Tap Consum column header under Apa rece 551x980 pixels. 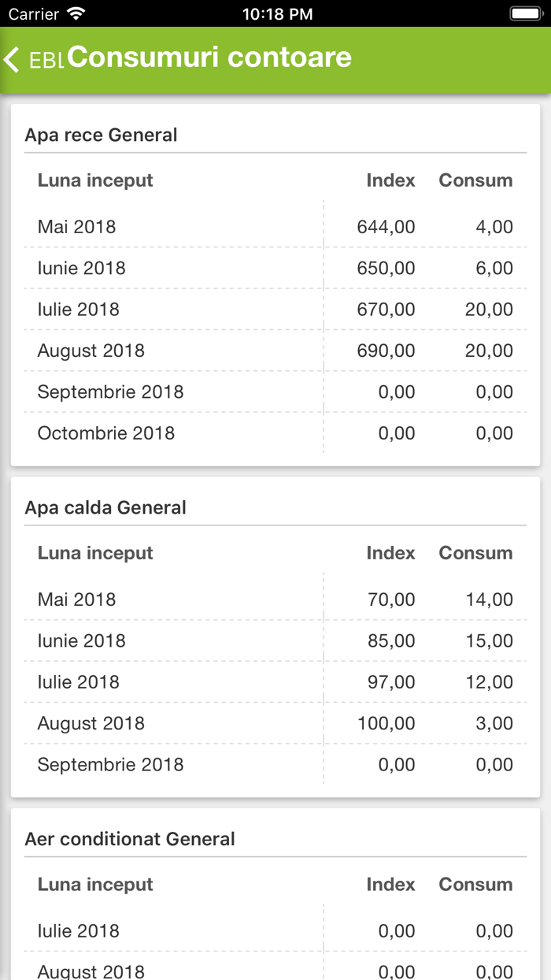point(475,180)
